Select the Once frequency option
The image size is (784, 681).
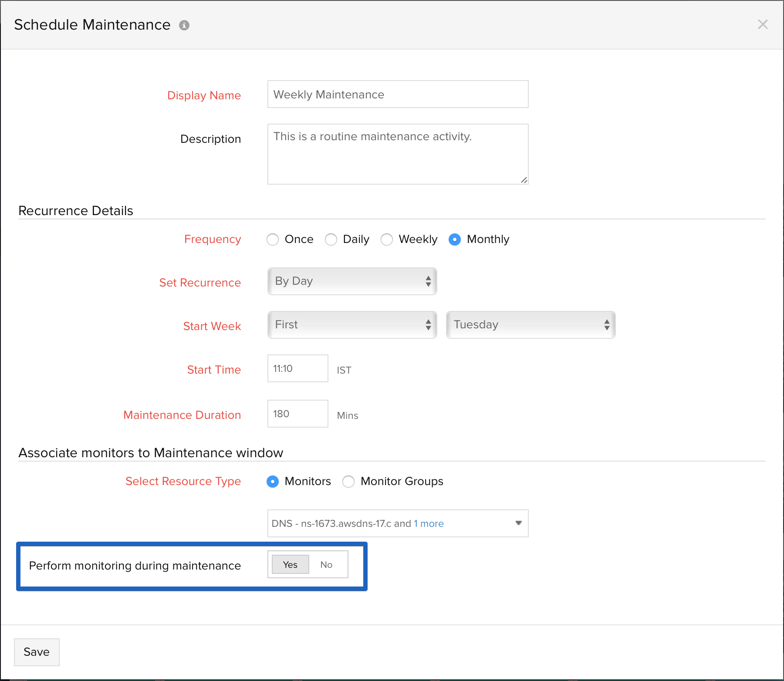tap(273, 239)
